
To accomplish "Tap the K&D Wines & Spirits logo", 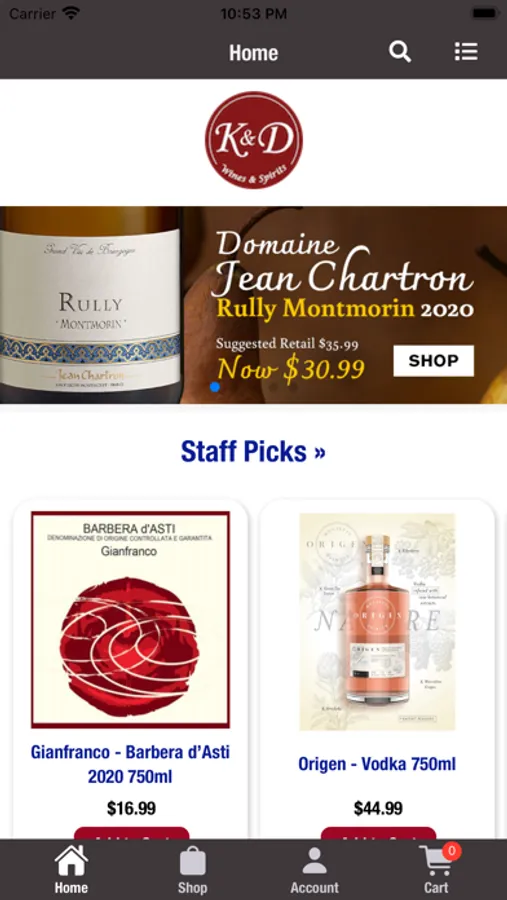I will [x=254, y=139].
